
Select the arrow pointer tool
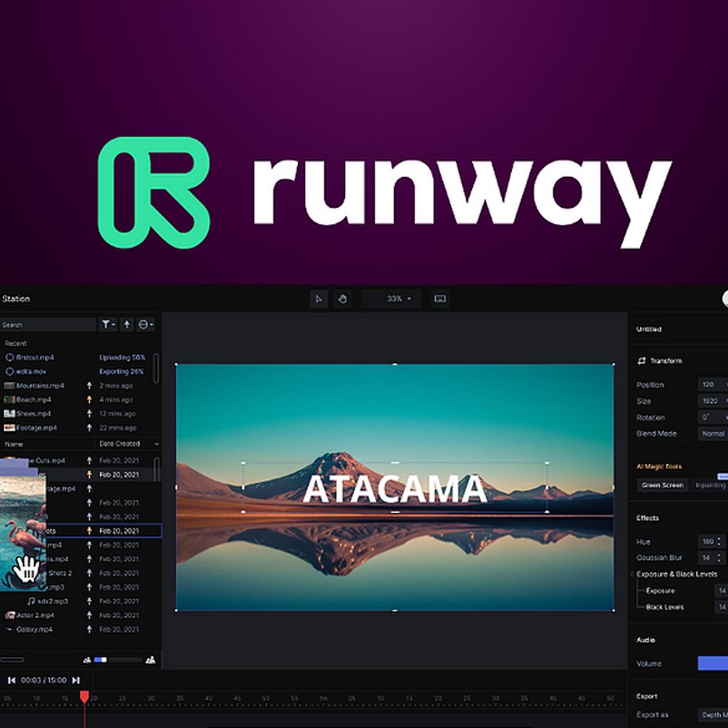click(x=318, y=299)
